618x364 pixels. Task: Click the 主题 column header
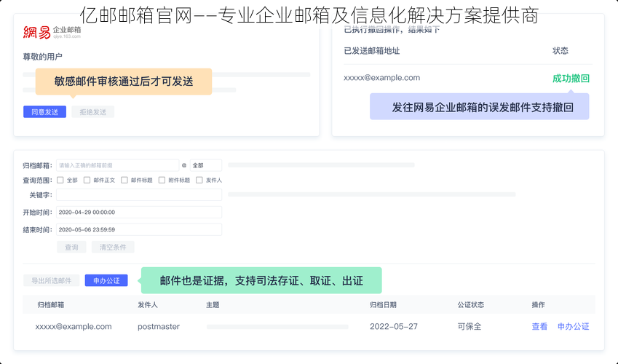pyautogui.click(x=213, y=305)
